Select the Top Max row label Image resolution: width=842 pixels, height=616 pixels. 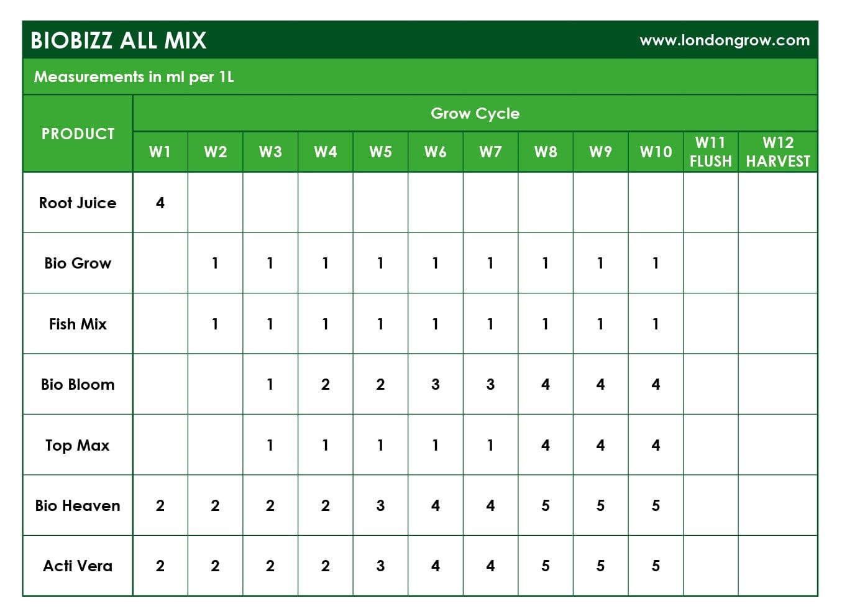[78, 445]
